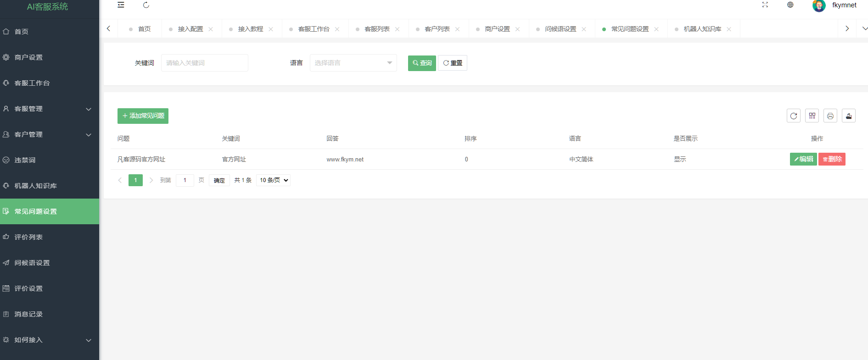Select 常见问题设置 in the sidebar
Image resolution: width=868 pixels, height=360 pixels.
pyautogui.click(x=50, y=211)
